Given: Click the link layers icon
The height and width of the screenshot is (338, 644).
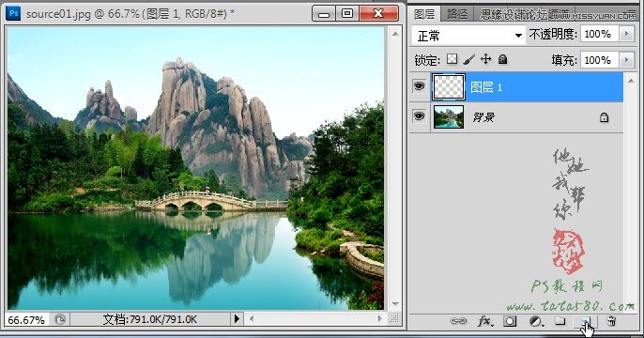Looking at the screenshot, I should point(458,321).
